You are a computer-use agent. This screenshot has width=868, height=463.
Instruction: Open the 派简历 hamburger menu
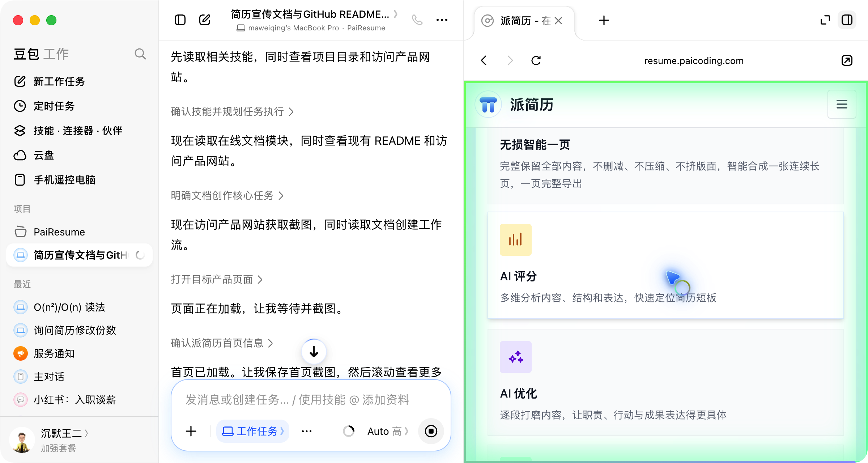click(x=842, y=104)
